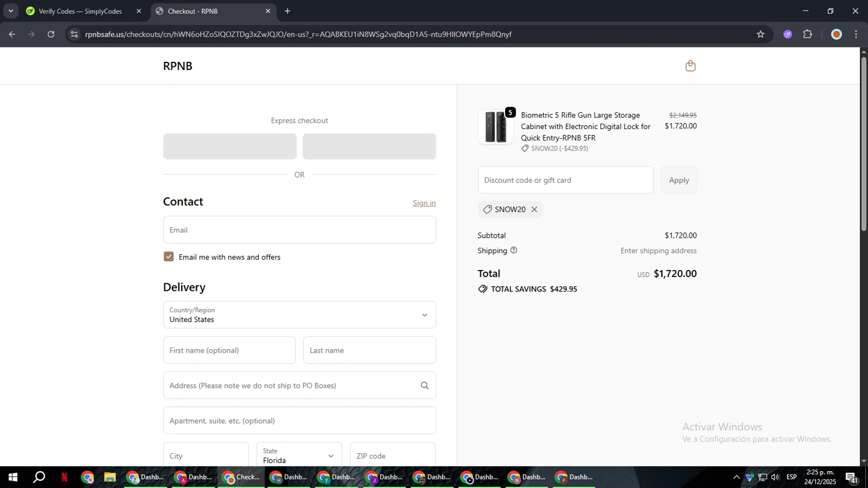Viewport: 868px width, 488px height.
Task: Toggle Email me with news and offers
Action: 168,257
